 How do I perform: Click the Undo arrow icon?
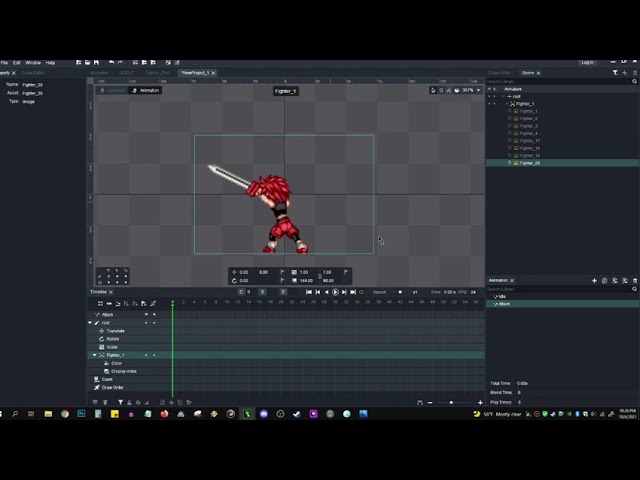[x=111, y=62]
